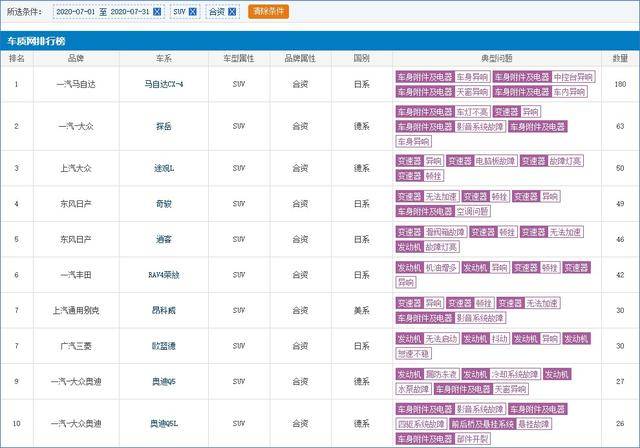The height and width of the screenshot is (448, 640).
Task: Click the 品牌属性 column header
Action: (x=300, y=58)
